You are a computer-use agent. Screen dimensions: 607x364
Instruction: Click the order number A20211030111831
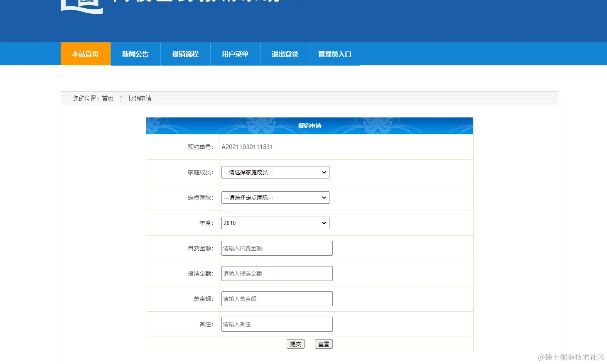247,147
